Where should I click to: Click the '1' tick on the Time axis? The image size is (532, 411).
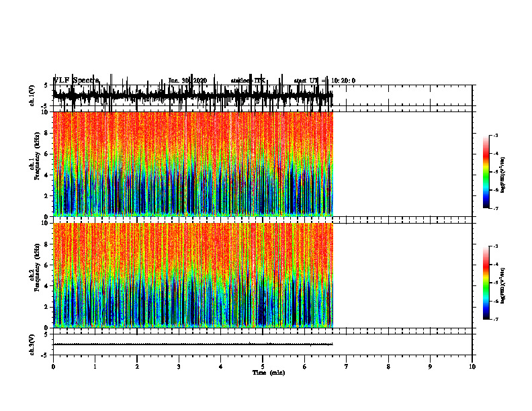[95, 367]
